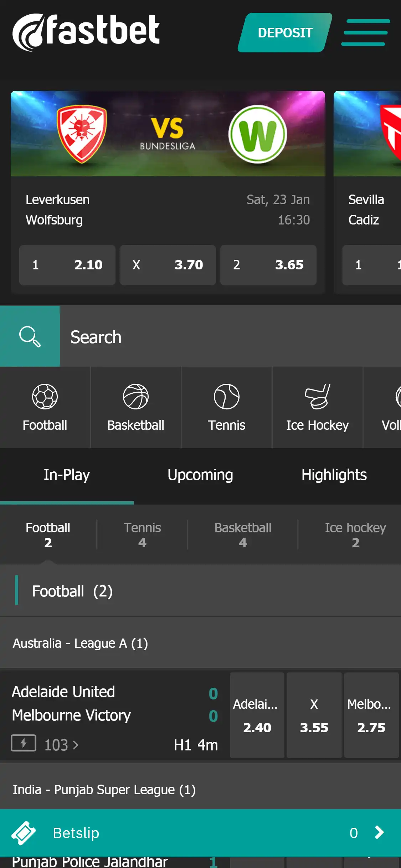Switch to the Highlights tab

pos(334,475)
